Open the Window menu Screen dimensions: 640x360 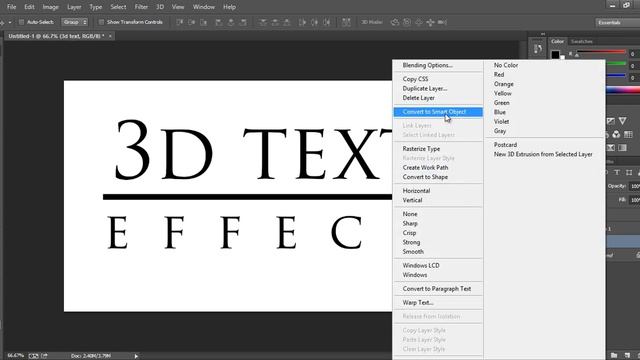204,7
